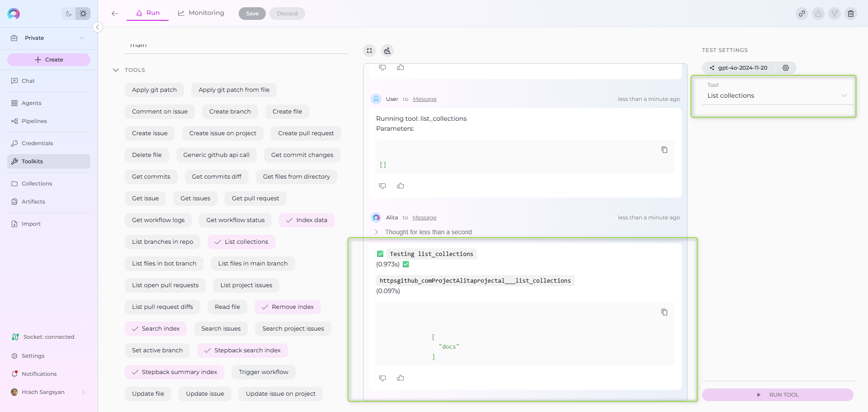Click the Alita avatar in chat
This screenshot has width=868, height=412.
click(376, 218)
